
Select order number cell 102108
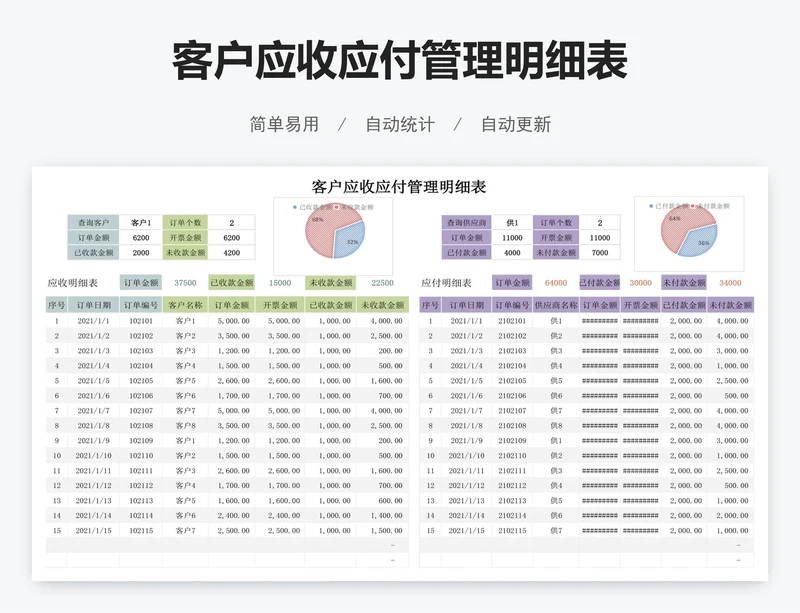[x=141, y=426]
